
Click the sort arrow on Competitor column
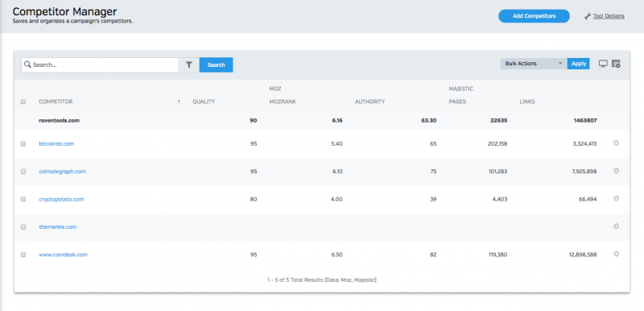[179, 102]
